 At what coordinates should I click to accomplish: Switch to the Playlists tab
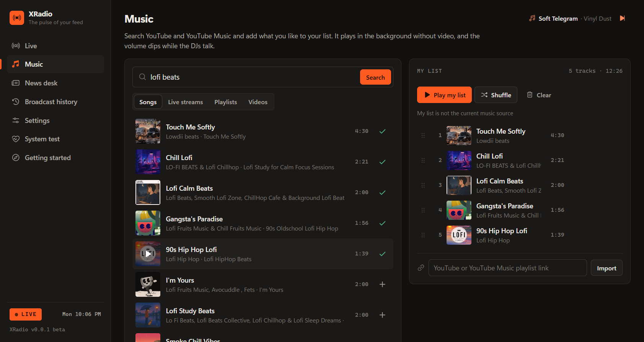tap(226, 102)
